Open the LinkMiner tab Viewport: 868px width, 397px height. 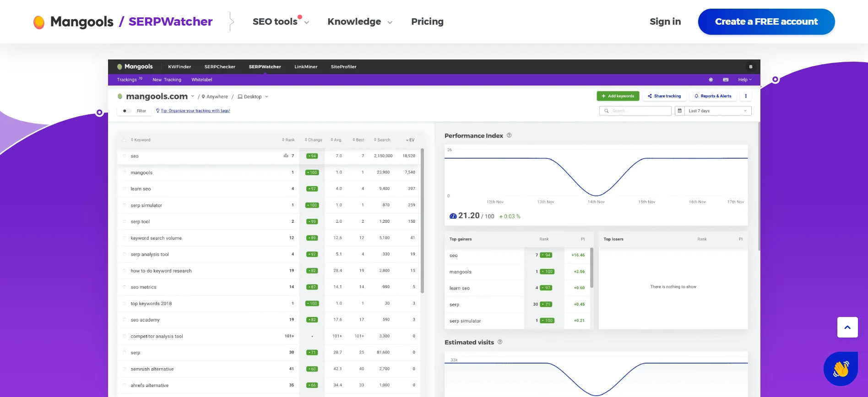(x=306, y=67)
